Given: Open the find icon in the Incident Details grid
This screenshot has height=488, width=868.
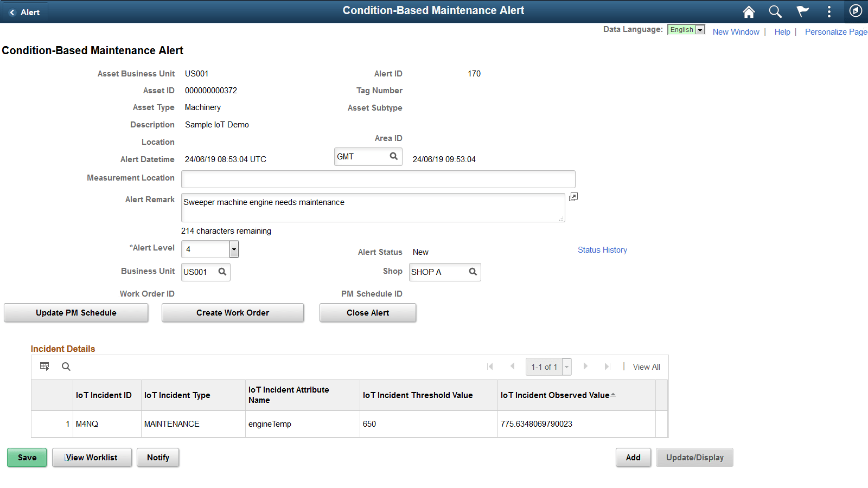Looking at the screenshot, I should click(66, 367).
